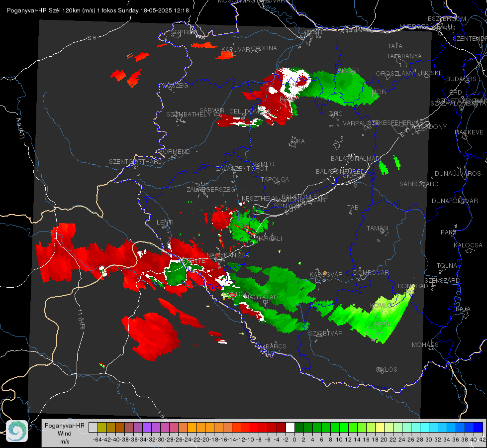487x448 pixels.
Task: Click the SÜMEG town label
Action: coord(263,164)
